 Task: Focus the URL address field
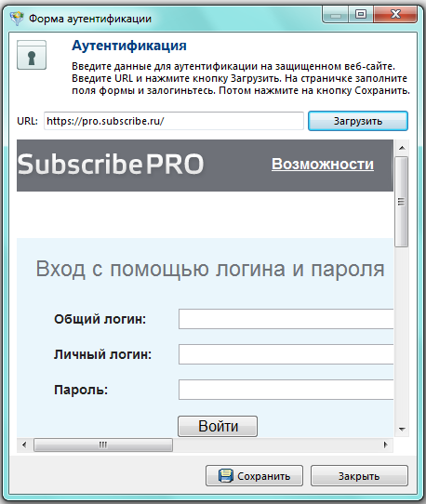tap(174, 121)
